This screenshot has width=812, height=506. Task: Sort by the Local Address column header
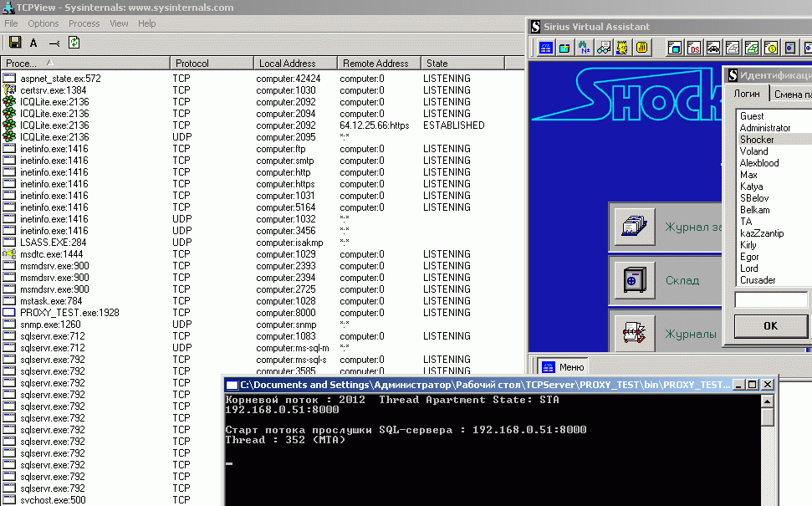pyautogui.click(x=295, y=64)
